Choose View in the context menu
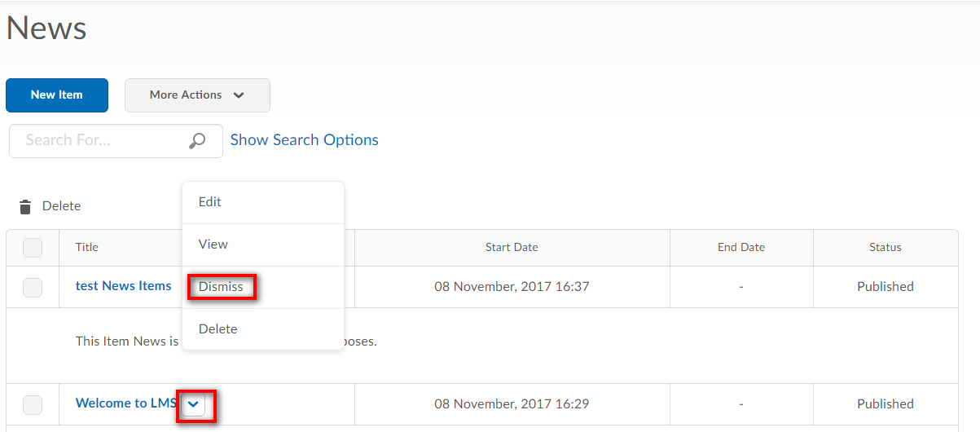 213,245
